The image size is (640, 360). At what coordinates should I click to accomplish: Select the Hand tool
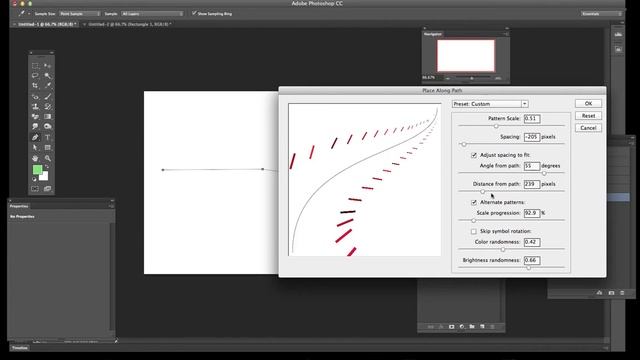click(35, 158)
